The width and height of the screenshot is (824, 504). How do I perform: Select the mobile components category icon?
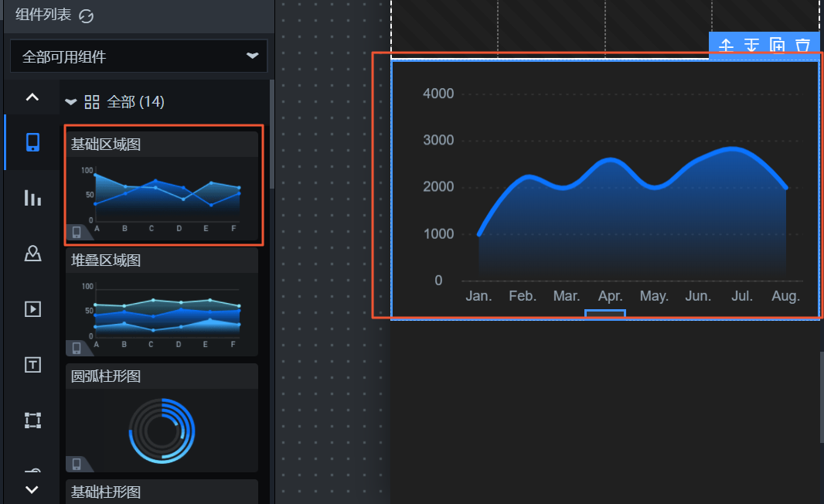[32, 142]
